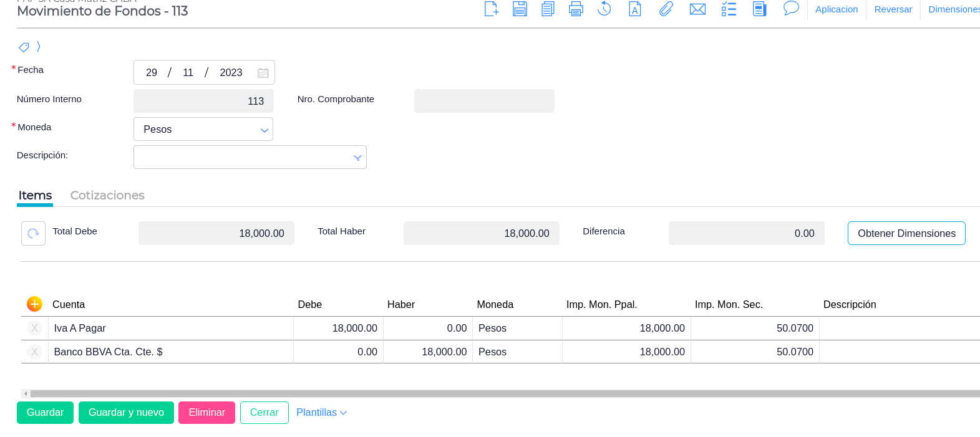Open the history clock icon
Image resolution: width=980 pixels, height=437 pixels.
click(x=604, y=9)
